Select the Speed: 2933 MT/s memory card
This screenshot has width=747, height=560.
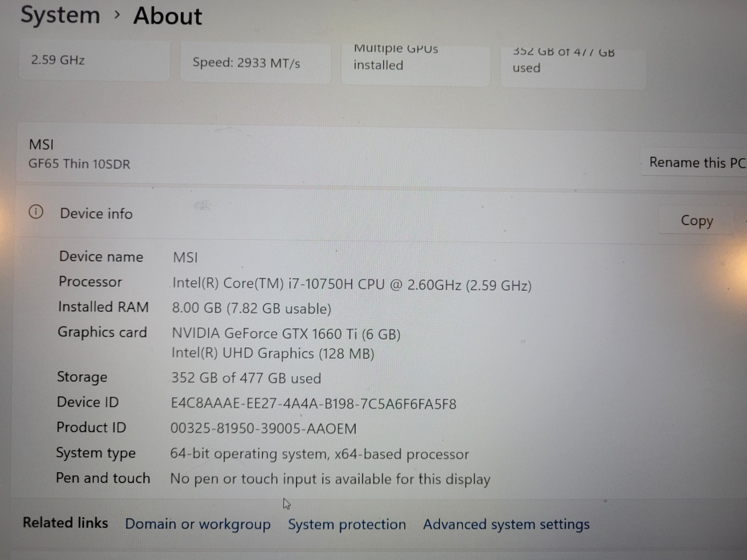click(255, 63)
